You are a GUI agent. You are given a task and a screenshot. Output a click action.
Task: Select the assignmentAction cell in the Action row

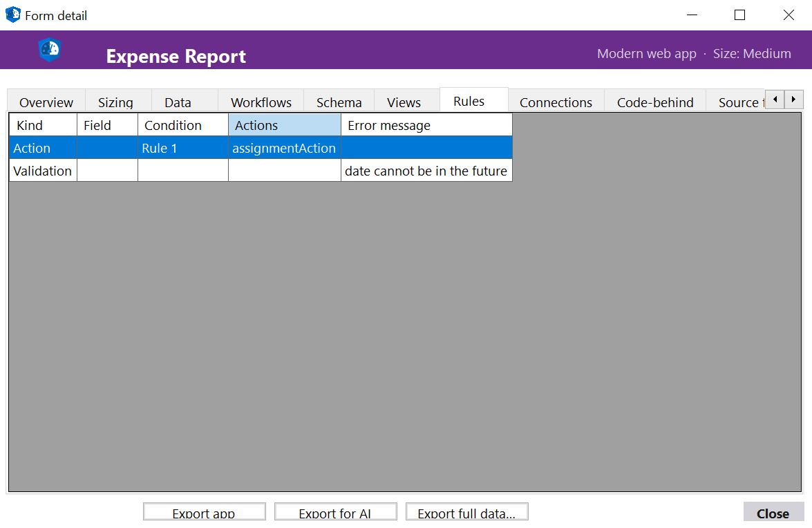pyautogui.click(x=284, y=147)
